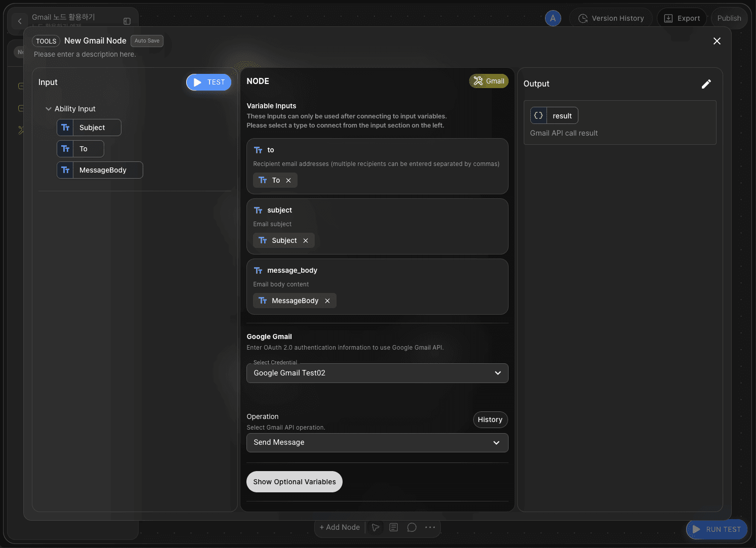Toggle the sidebar panel icon
Image resolution: width=756 pixels, height=548 pixels.
127,21
